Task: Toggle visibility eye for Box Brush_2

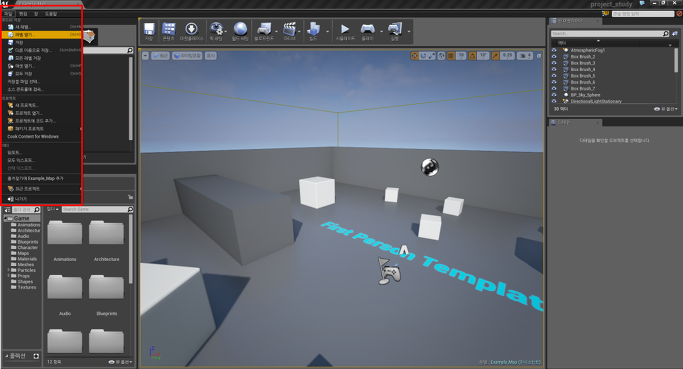Action: (554, 57)
